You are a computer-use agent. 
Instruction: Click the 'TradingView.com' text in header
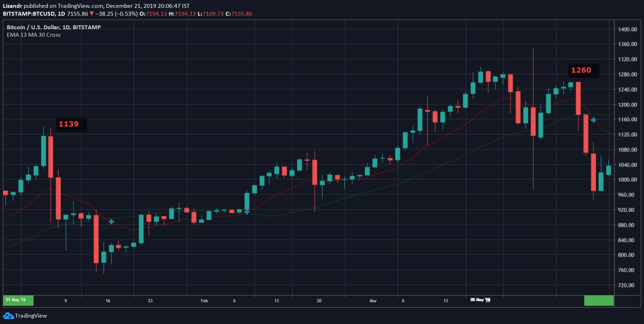[x=80, y=6]
